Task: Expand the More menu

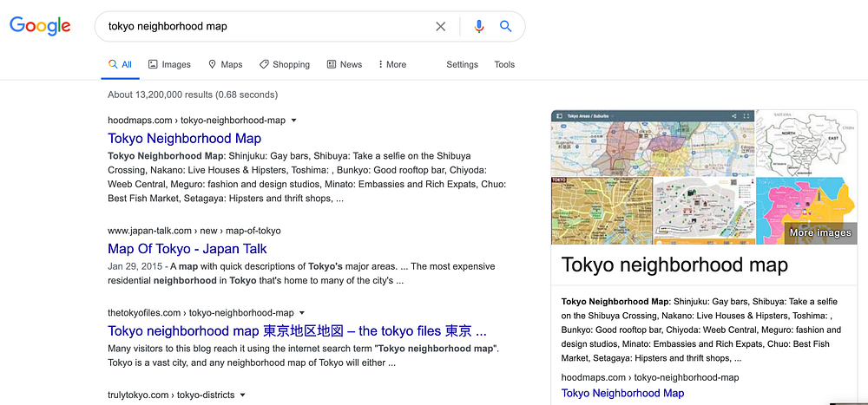Action: click(x=392, y=64)
